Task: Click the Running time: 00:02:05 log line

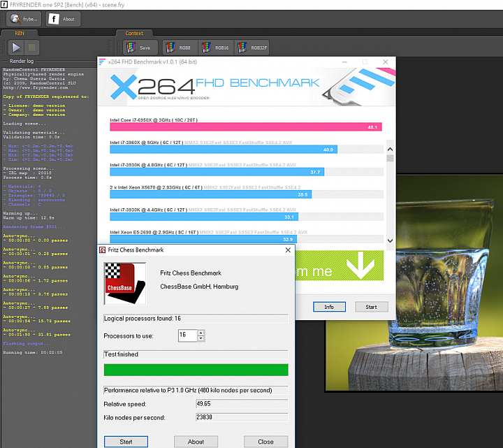Action: point(33,352)
